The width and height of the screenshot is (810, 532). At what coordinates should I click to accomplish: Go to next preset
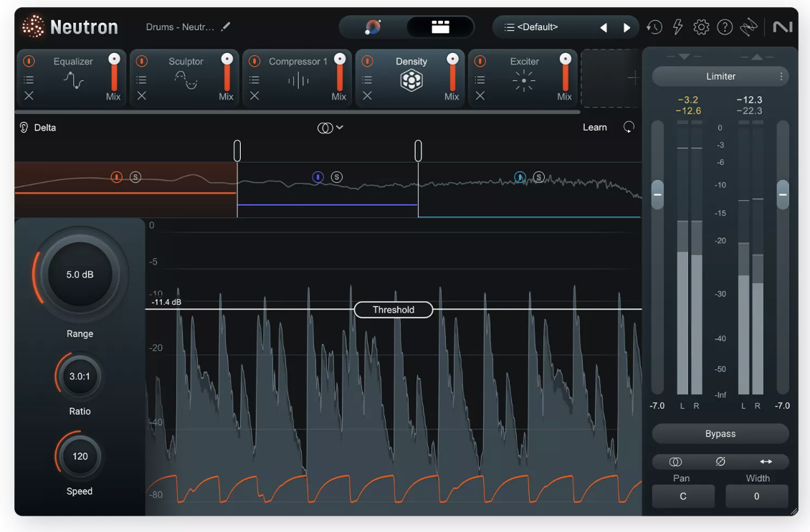[x=626, y=27]
